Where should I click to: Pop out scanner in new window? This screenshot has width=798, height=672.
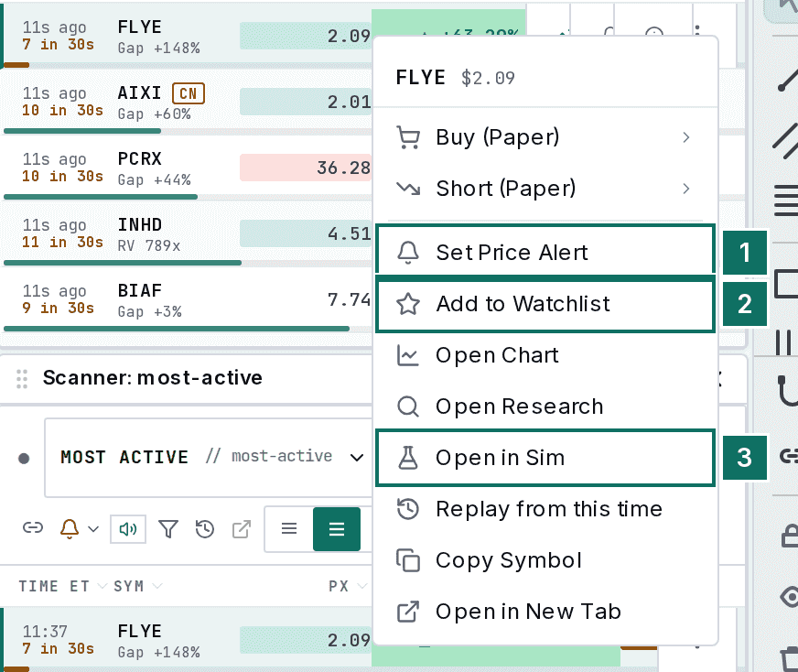pyautogui.click(x=242, y=529)
